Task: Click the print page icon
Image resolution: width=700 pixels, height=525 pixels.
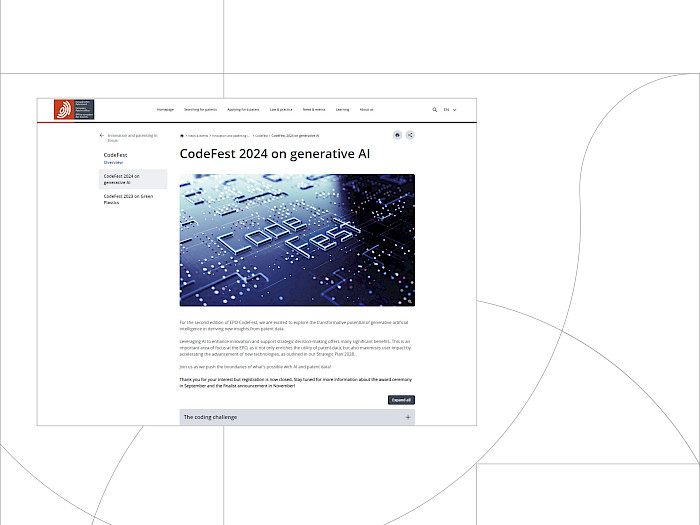Action: point(398,135)
